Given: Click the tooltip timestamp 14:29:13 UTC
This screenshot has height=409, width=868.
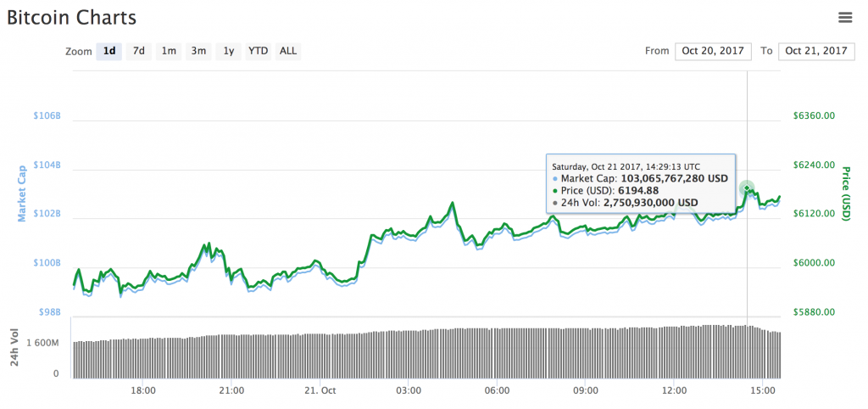Looking at the screenshot, I should [671, 166].
